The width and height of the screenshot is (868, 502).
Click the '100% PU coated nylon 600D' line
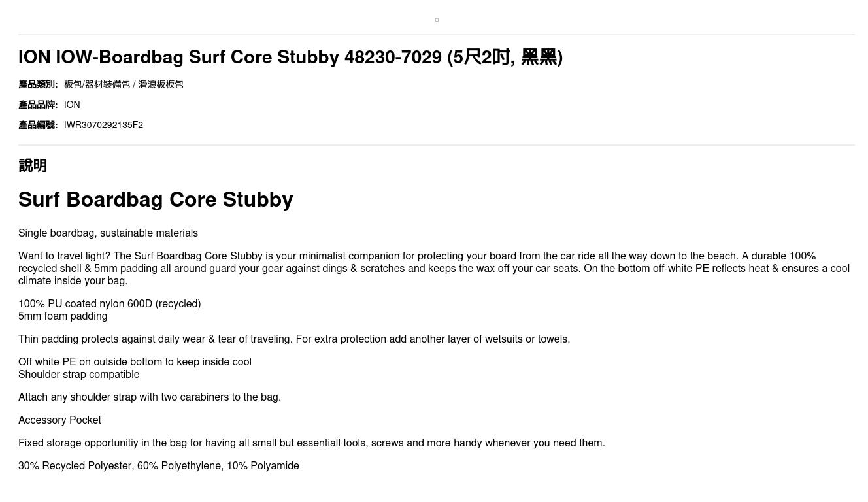pos(109,304)
